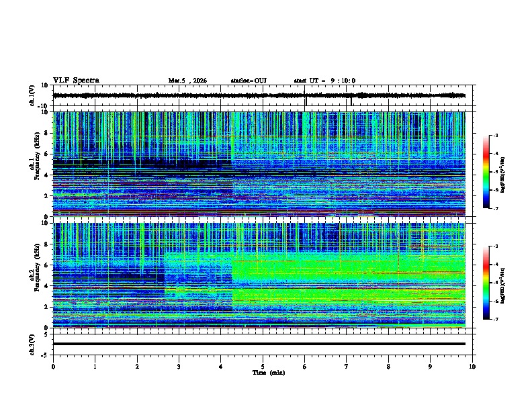Viewport: 532px width, 411px height.
Task: Click the time axis tick label "10"
Action: (472, 367)
